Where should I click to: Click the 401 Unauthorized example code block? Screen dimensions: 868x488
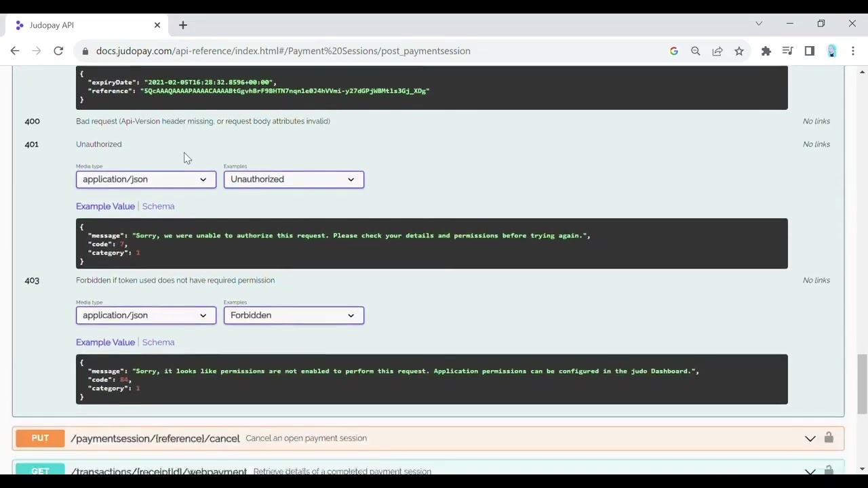click(432, 244)
